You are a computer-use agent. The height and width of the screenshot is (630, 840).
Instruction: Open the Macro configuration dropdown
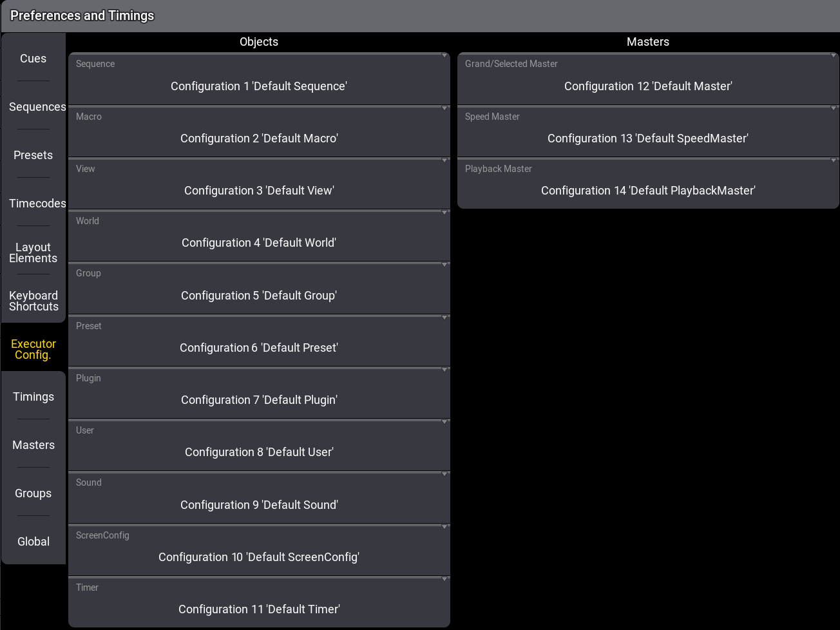pos(259,131)
